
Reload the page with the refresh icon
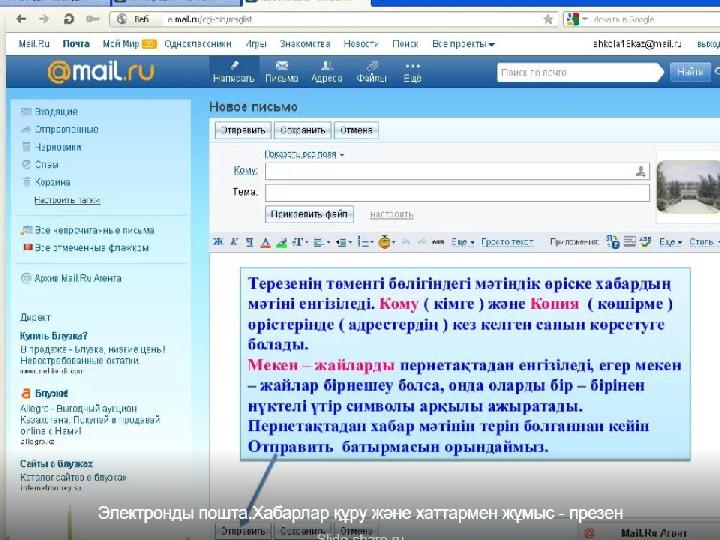pos(68,19)
